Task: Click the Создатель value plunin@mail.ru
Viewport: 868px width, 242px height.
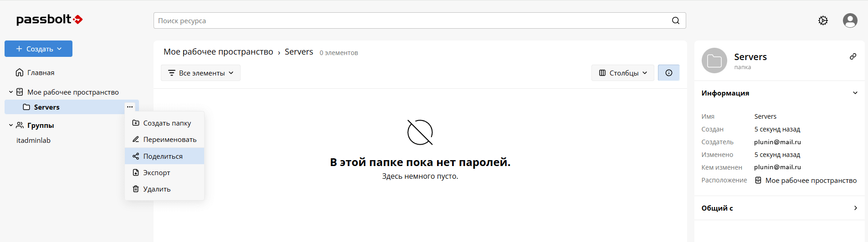Action: (x=777, y=142)
